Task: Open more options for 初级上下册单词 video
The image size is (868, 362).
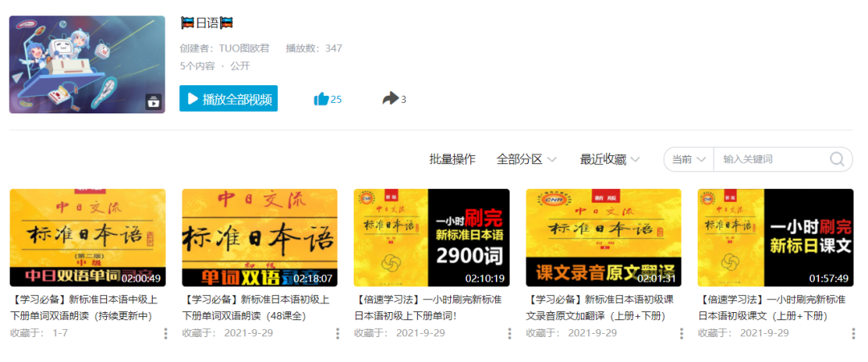Action: coord(510,333)
